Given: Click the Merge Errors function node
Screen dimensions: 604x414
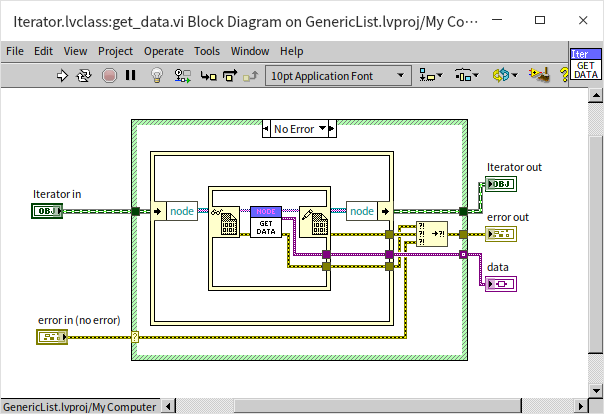Looking at the screenshot, I should [431, 236].
